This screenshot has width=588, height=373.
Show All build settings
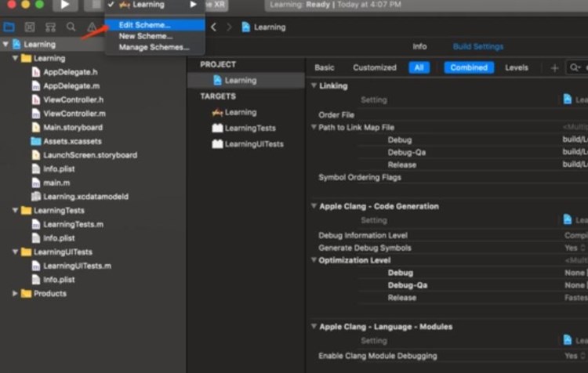tap(419, 68)
